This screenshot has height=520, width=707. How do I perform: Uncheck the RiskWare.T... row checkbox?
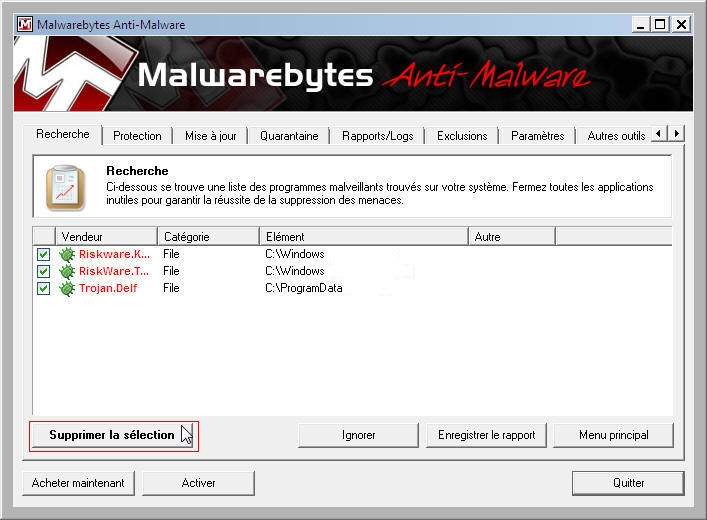pyautogui.click(x=43, y=272)
